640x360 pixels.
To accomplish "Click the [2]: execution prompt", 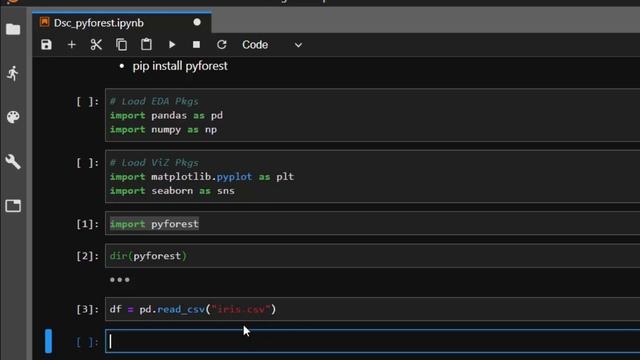I will pyautogui.click(x=87, y=256).
